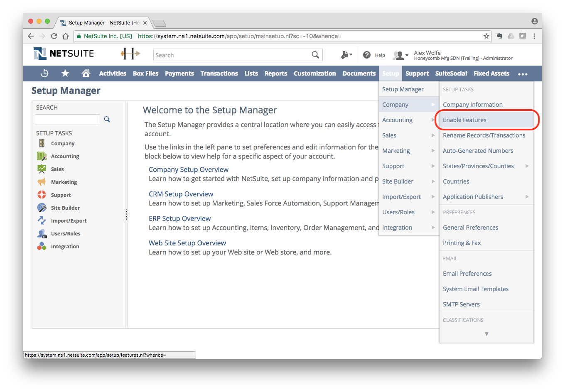Screen dimensions: 565x392
Task: Open the Recent Records clock icon
Action: coord(44,73)
